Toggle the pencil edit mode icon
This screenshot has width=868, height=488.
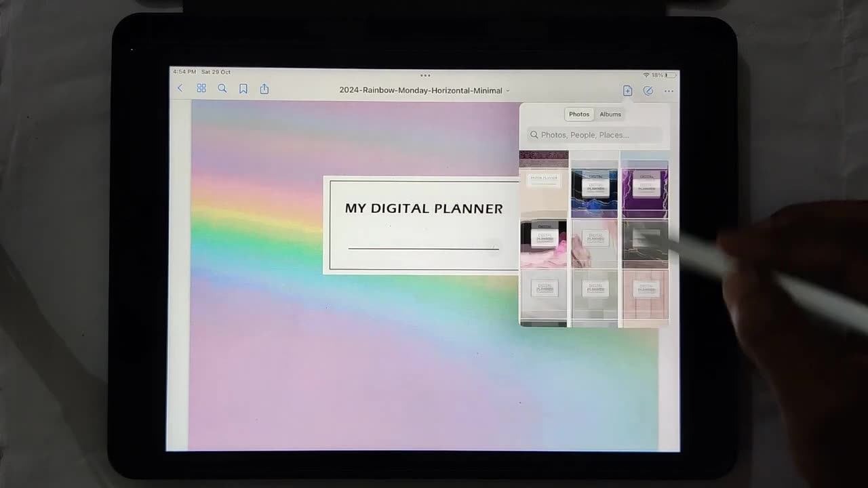[x=648, y=91]
